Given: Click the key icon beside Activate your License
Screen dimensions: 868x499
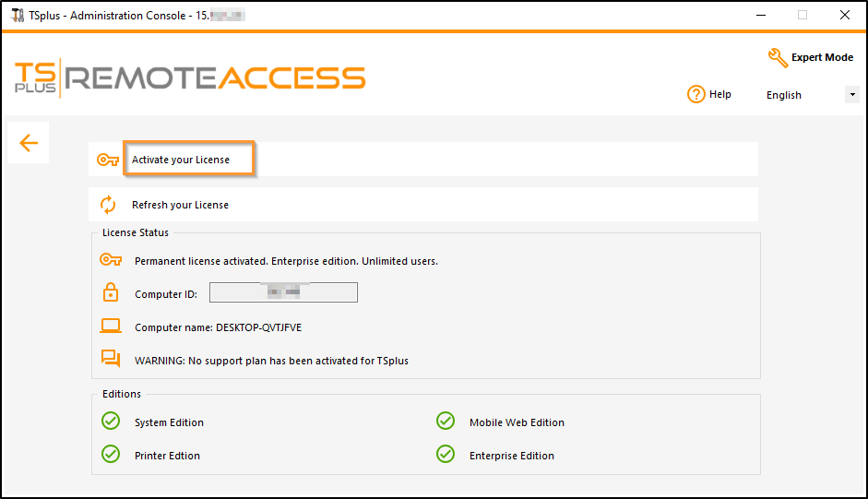Looking at the screenshot, I should point(108,160).
